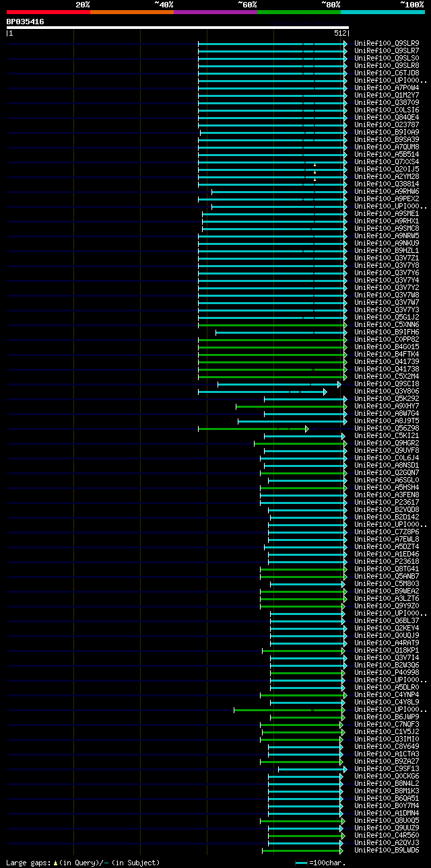The height and width of the screenshot is (868, 431).
Task: Open hit UniRef100_Q9SLS0
Action: point(387,58)
